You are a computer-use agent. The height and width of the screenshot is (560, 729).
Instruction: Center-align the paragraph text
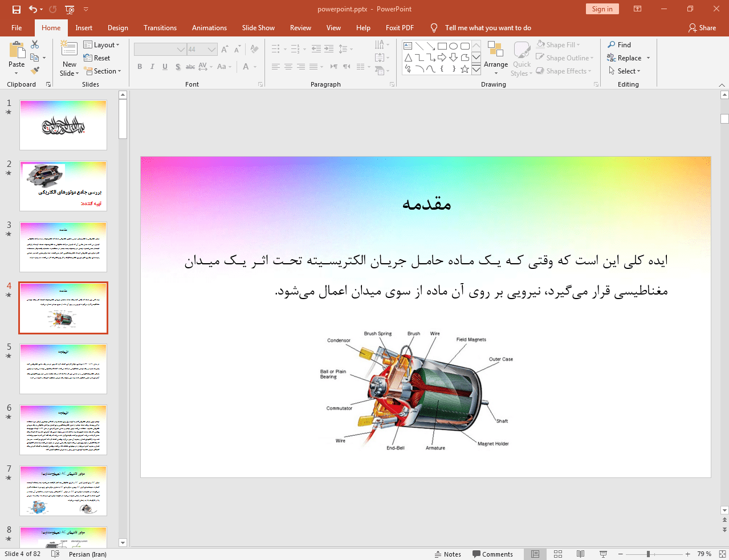[x=288, y=67]
